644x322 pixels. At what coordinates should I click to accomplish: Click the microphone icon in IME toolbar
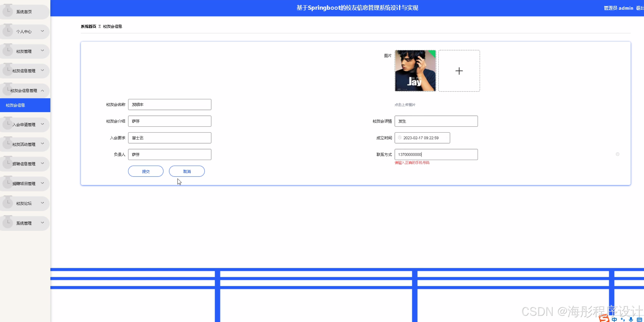(631, 319)
